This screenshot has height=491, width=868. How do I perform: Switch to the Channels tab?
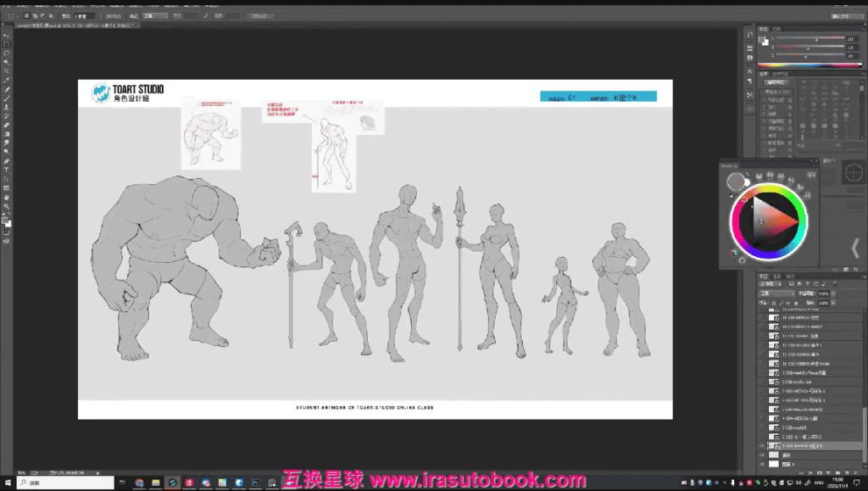point(777,276)
